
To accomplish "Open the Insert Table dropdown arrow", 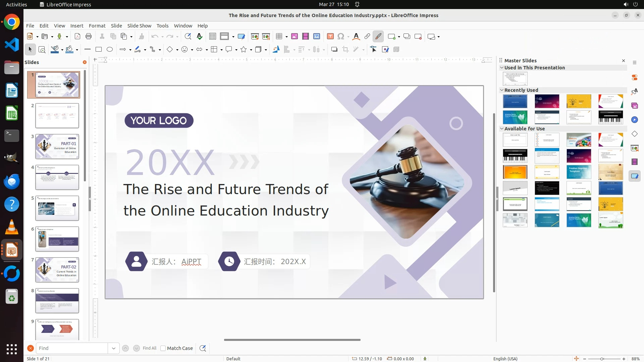I will pyautogui.click(x=287, y=37).
